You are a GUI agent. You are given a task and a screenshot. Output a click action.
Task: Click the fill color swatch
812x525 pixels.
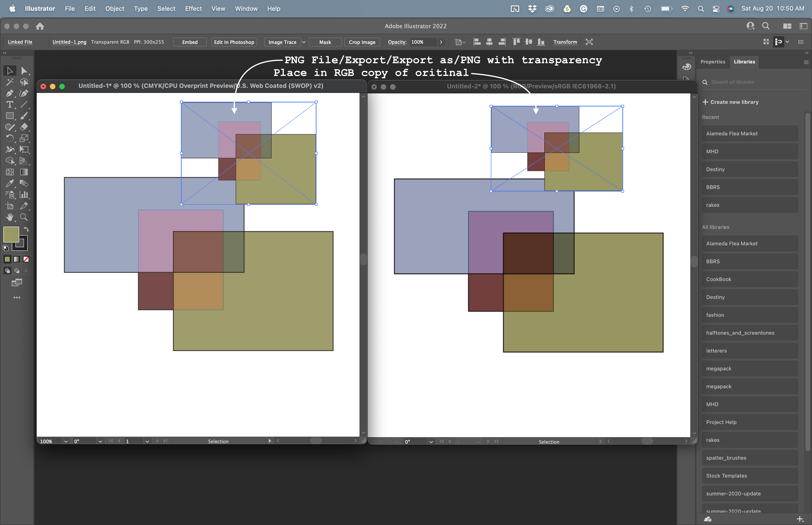tap(11, 234)
